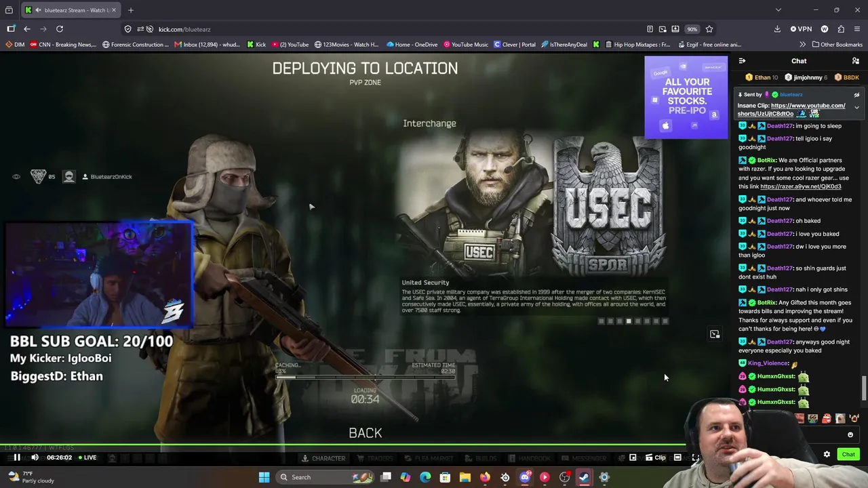Open the emote picker icon in chat
868x488 pixels.
tap(850, 435)
